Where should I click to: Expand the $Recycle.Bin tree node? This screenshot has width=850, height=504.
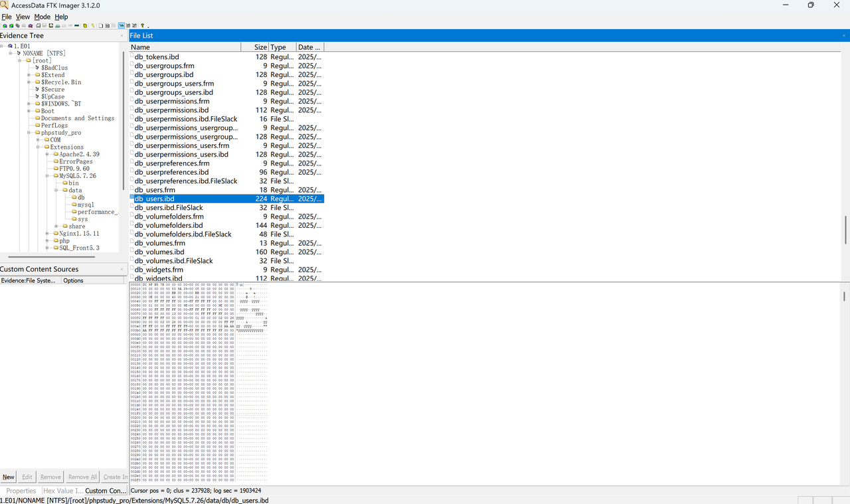coord(29,82)
